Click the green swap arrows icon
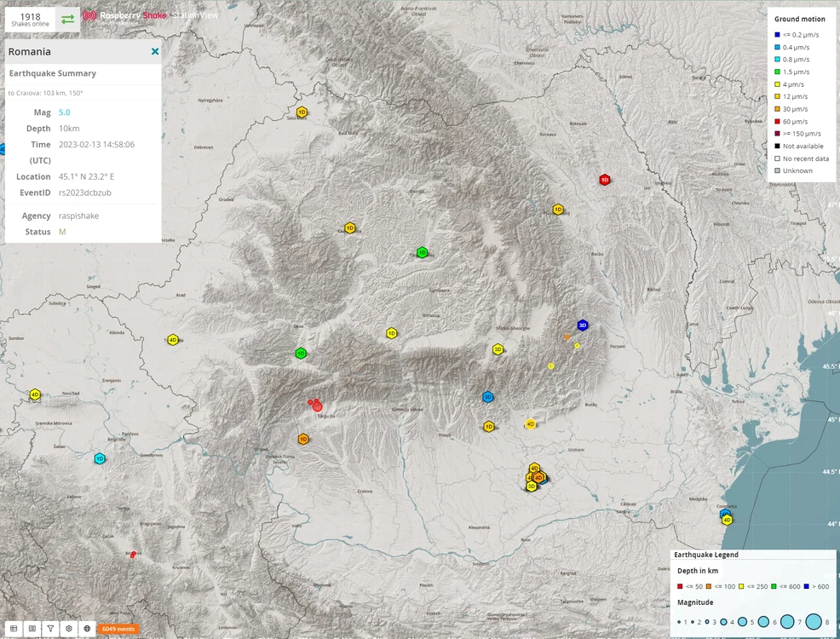Viewport: 840px width, 639px height. coord(68,20)
